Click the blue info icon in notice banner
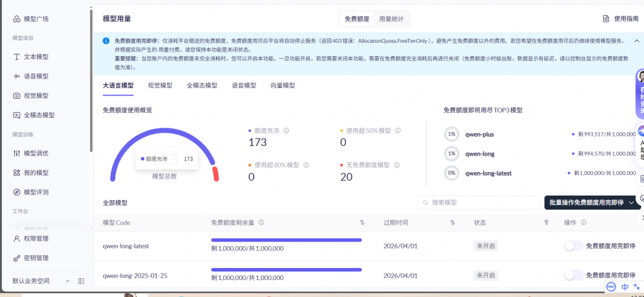Screen dimensions: 644x297 tap(106, 41)
